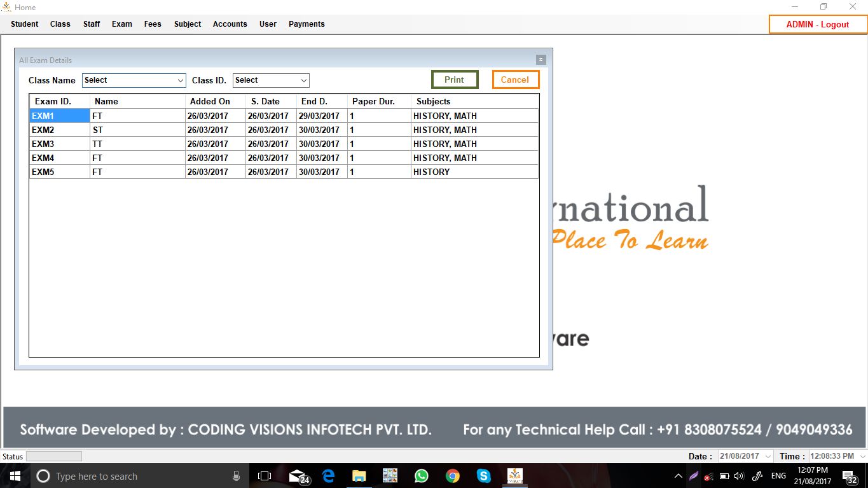Open the Student menu
868x488 pixels.
tap(25, 24)
